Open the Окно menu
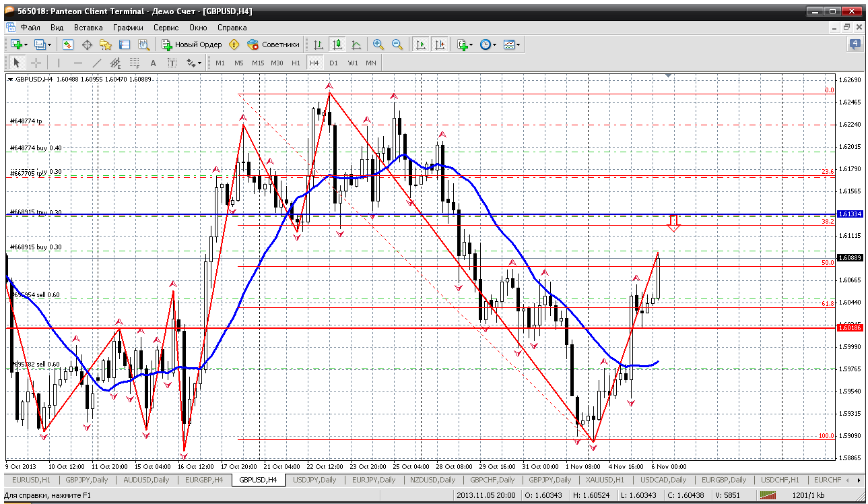The height and width of the screenshot is (504, 868). click(198, 28)
